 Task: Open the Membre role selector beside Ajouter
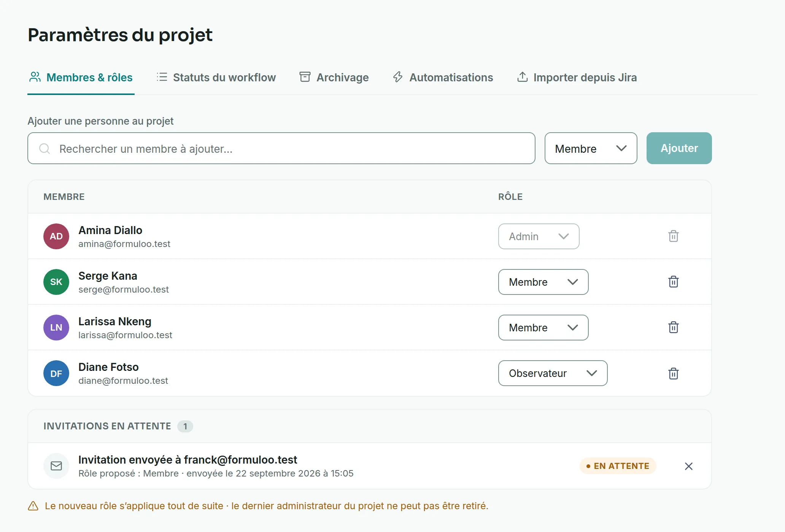point(591,148)
